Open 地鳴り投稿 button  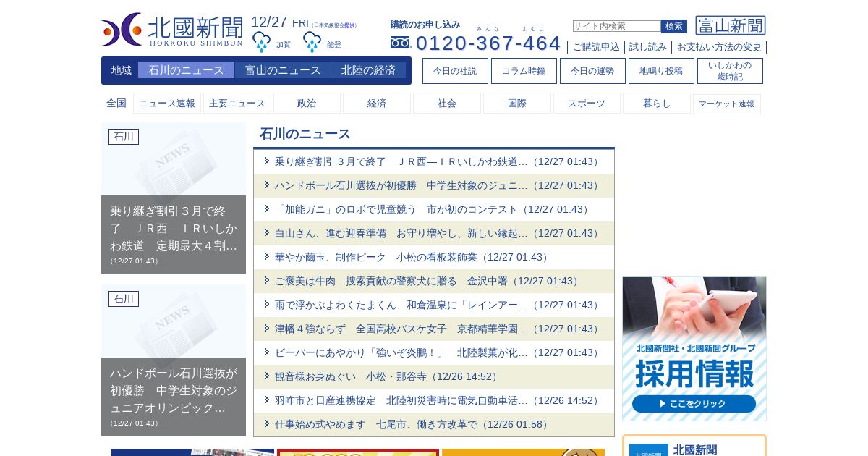coord(661,71)
